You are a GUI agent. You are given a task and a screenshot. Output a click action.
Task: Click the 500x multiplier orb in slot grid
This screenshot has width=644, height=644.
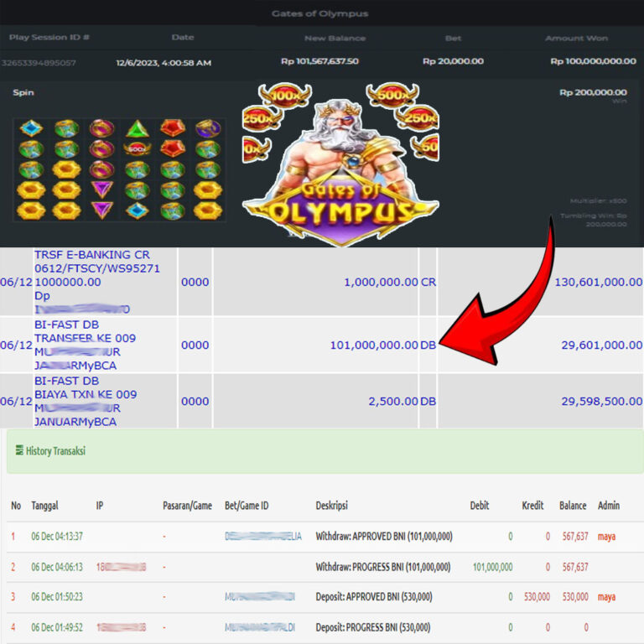click(x=137, y=148)
